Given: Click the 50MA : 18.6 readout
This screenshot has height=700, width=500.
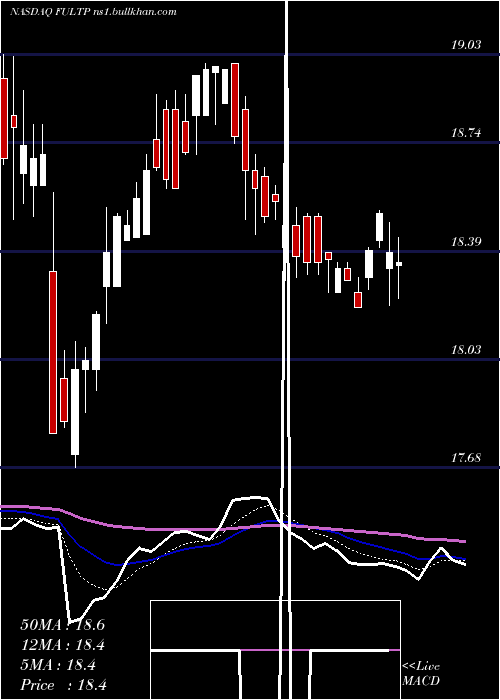Looking at the screenshot, I should pyautogui.click(x=62, y=625).
